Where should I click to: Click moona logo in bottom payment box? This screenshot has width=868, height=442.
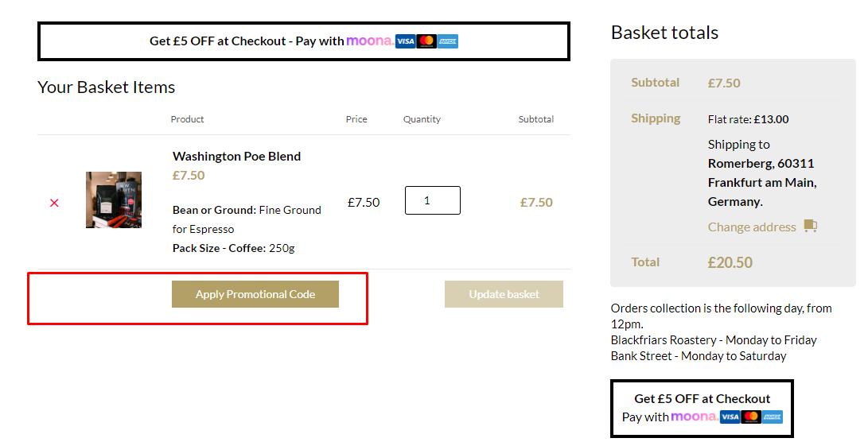click(694, 417)
